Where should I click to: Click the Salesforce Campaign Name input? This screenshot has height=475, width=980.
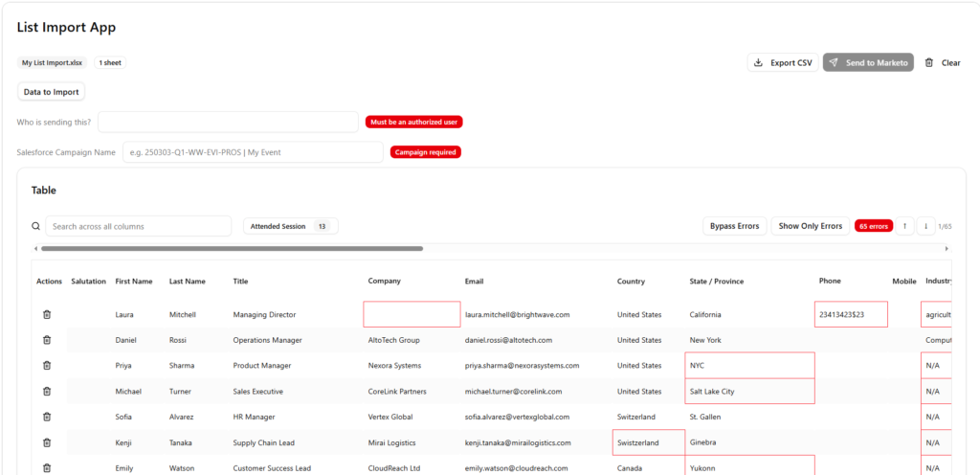(253, 152)
